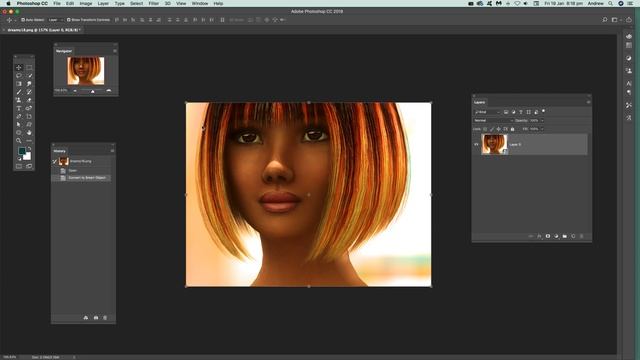Select the Open history state
This screenshot has width=640, height=360.
[x=82, y=170]
